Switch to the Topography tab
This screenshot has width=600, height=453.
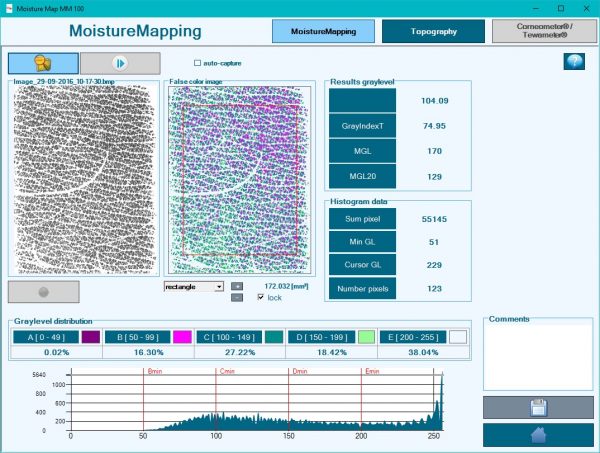click(432, 31)
